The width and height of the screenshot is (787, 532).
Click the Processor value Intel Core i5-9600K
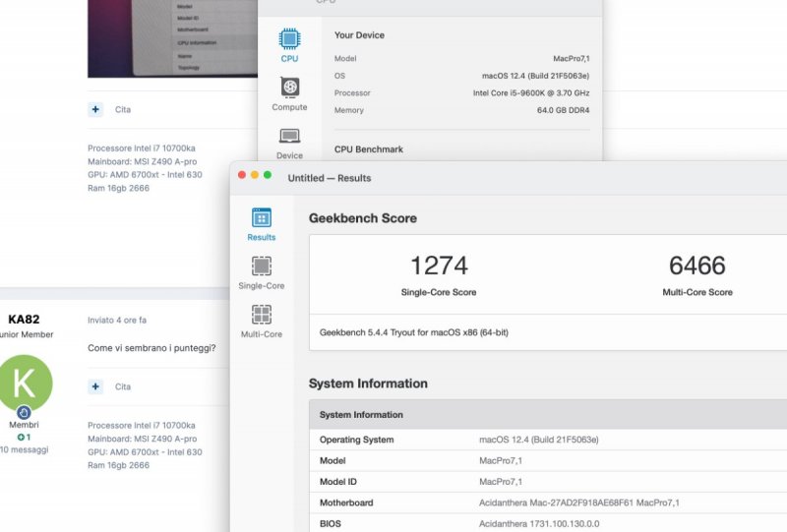[531, 92]
